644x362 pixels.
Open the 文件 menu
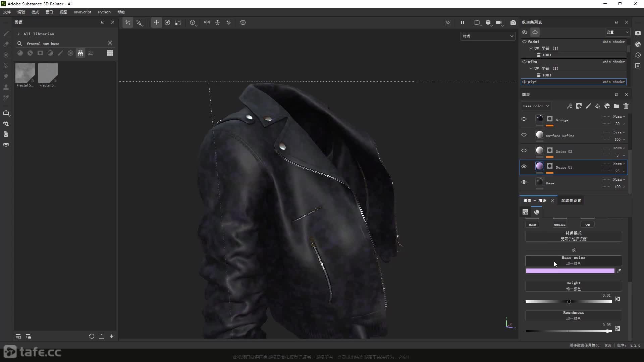[x=7, y=12]
